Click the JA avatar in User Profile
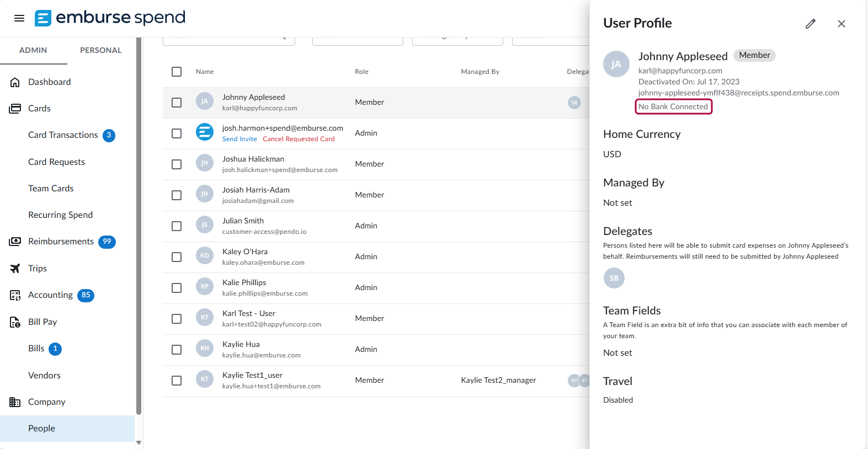Screen dimensions: 868x449 click(616, 64)
